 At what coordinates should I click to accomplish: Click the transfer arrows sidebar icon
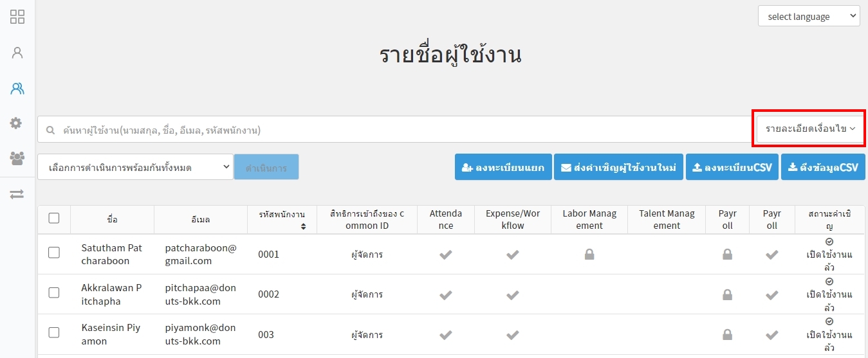[x=17, y=194]
